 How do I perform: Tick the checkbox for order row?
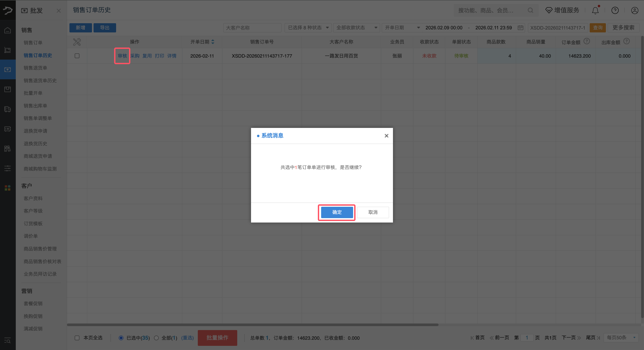[77, 56]
